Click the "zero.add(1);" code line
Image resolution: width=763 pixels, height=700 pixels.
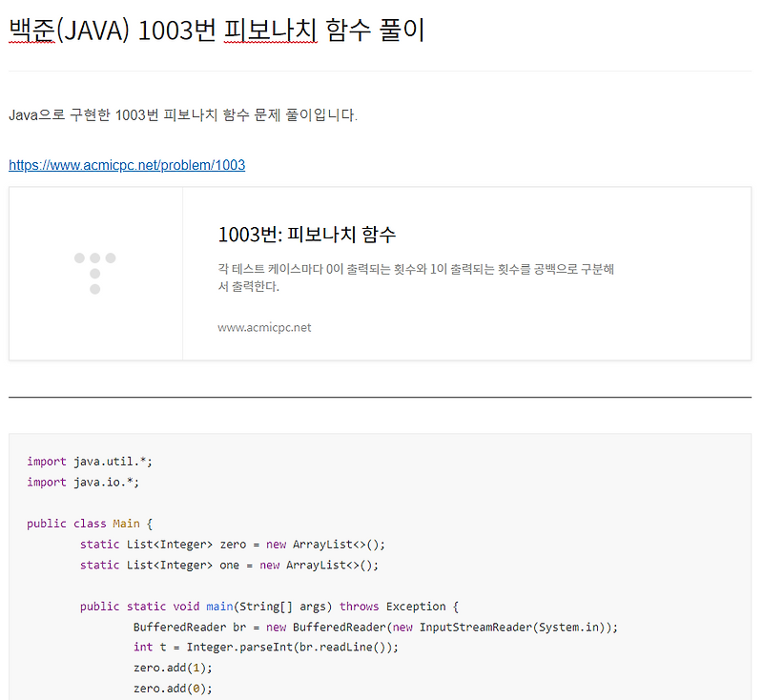pos(173,668)
